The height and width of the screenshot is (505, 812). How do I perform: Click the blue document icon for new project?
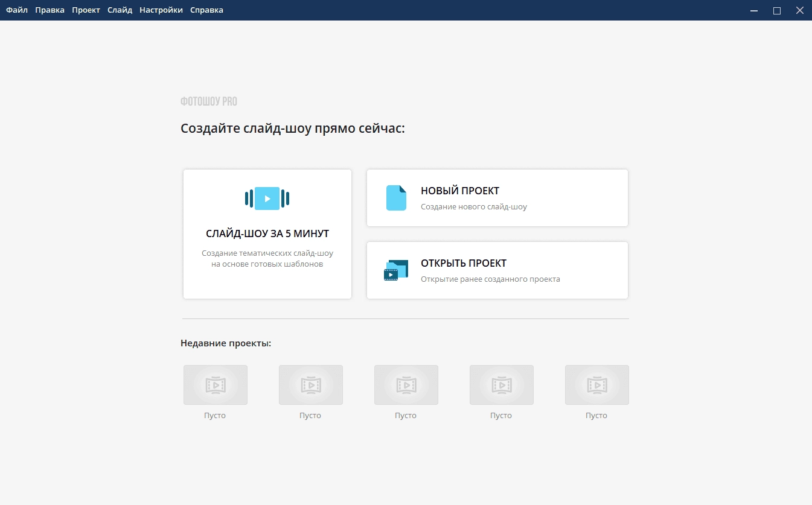click(x=396, y=198)
